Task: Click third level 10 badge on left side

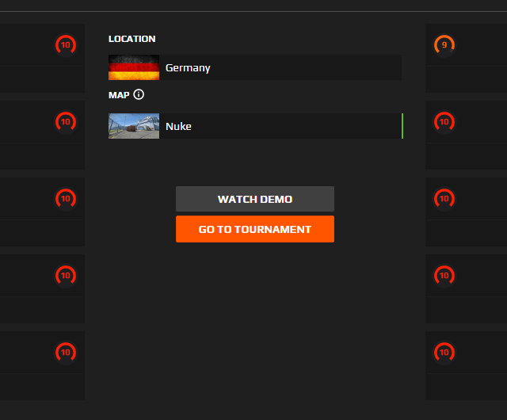Action: 66,198
